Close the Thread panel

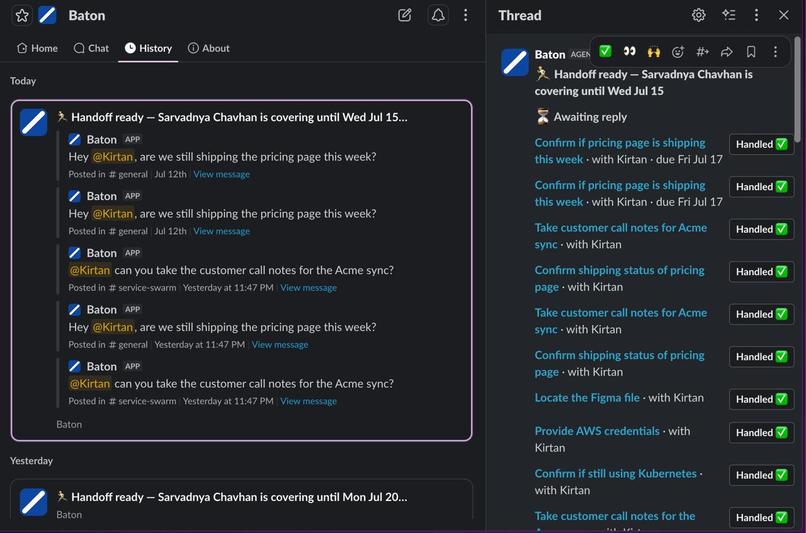pyautogui.click(x=783, y=15)
